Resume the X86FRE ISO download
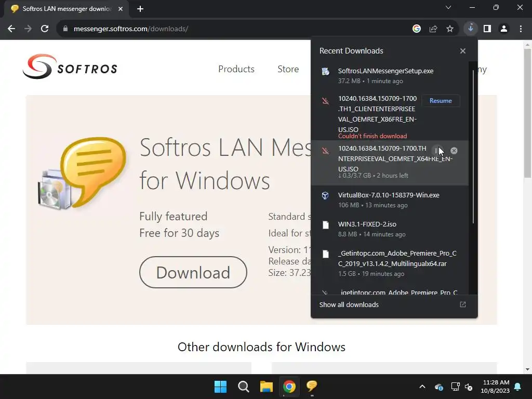The width and height of the screenshot is (532, 399). (441, 101)
